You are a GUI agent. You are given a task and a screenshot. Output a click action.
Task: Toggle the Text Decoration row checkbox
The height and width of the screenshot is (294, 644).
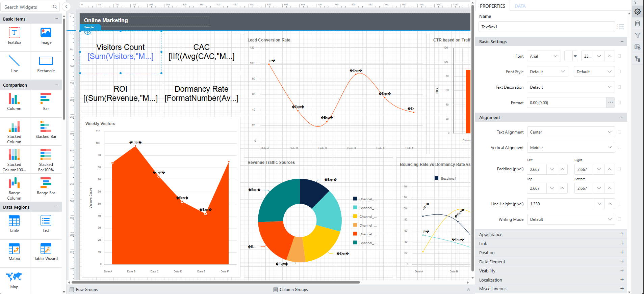pyautogui.click(x=619, y=87)
